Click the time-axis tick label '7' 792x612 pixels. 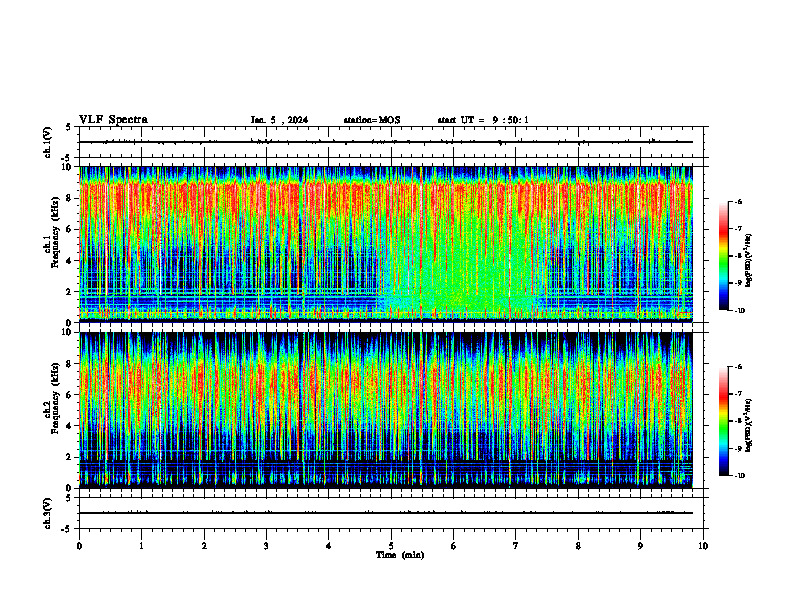516,546
